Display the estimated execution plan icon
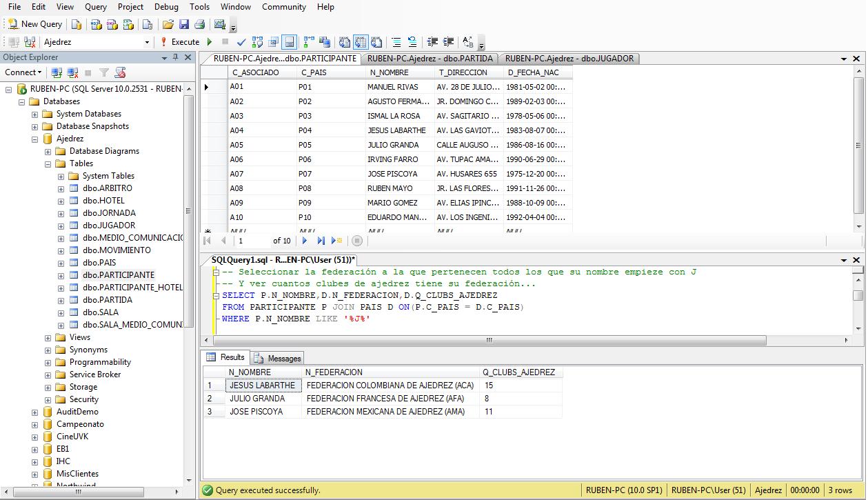Image resolution: width=868 pixels, height=500 pixels. point(256,43)
